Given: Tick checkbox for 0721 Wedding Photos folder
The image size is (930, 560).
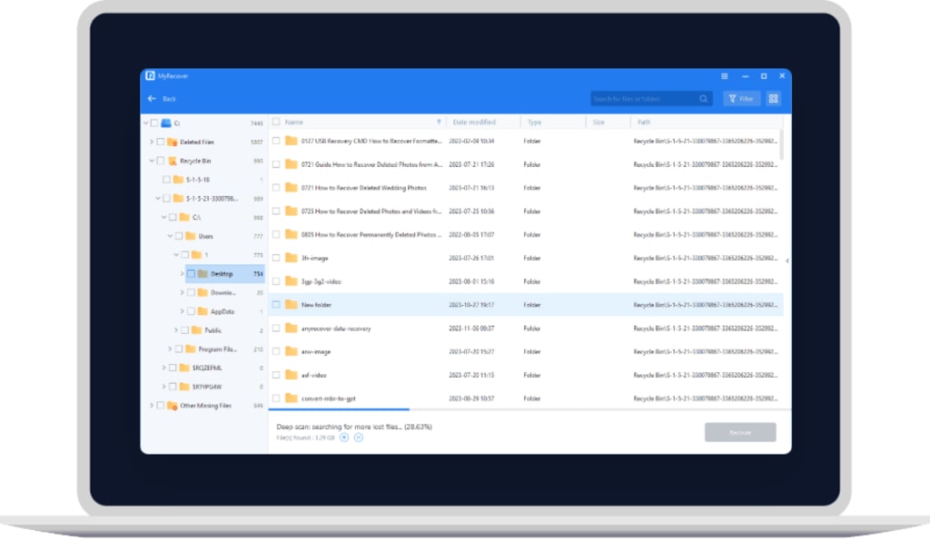Looking at the screenshot, I should coord(276,187).
